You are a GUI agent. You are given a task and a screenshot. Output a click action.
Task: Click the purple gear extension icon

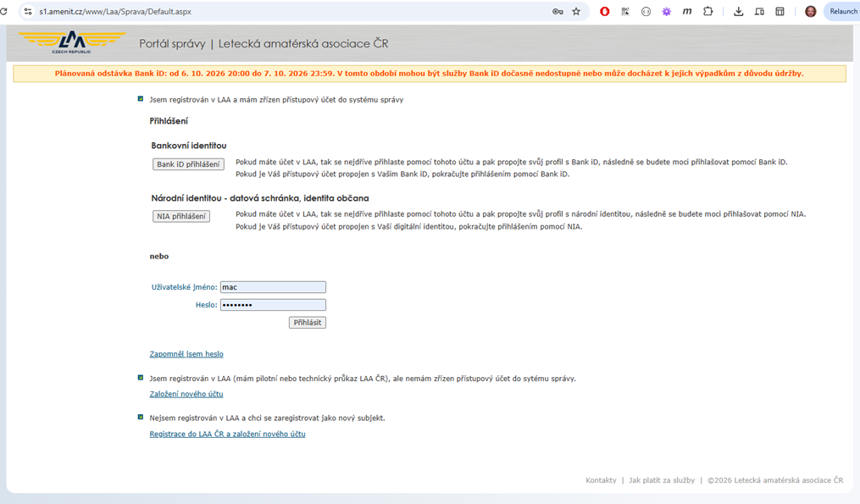point(666,12)
